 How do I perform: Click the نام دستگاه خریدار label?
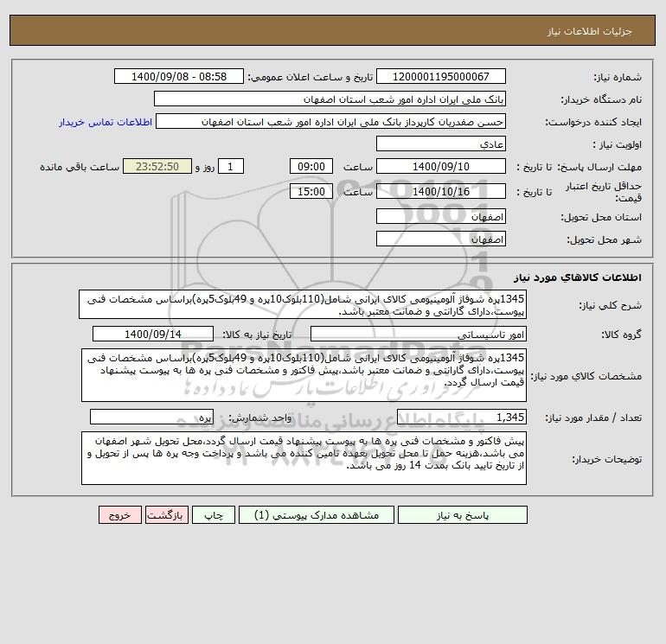601,99
